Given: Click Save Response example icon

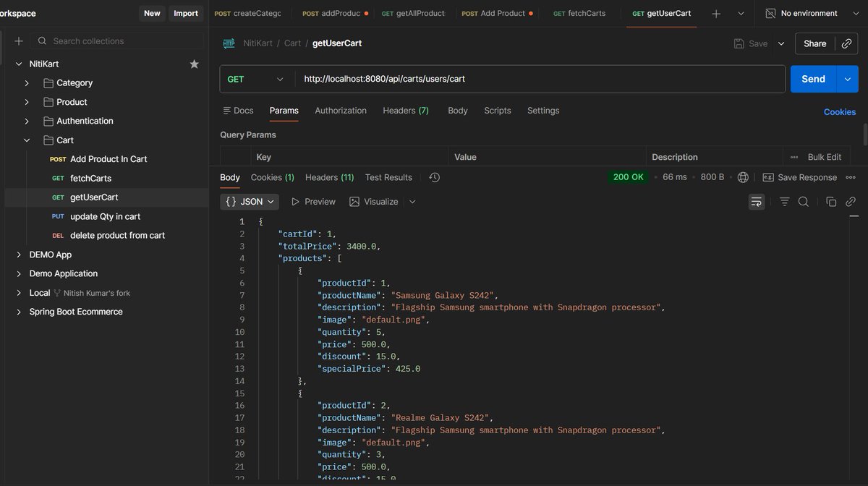Looking at the screenshot, I should (768, 177).
